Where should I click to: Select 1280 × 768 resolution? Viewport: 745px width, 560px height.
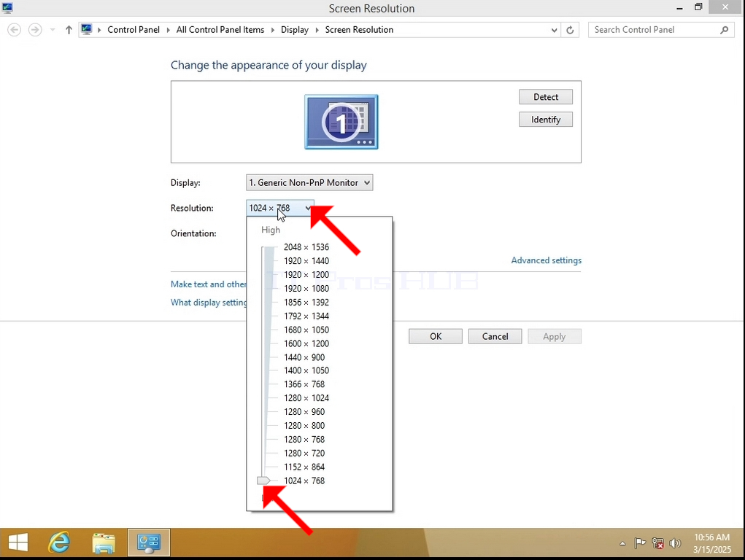[x=304, y=440]
